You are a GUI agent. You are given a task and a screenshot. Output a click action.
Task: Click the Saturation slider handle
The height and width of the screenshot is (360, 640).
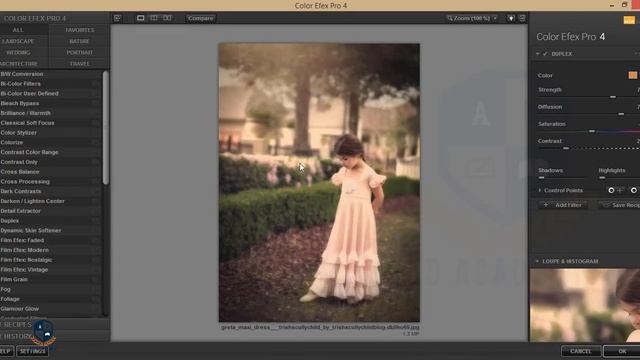(x=591, y=131)
